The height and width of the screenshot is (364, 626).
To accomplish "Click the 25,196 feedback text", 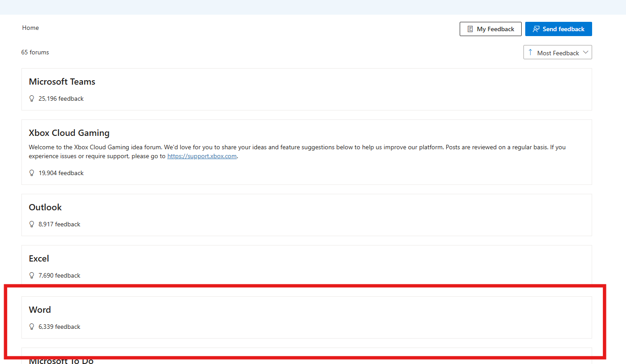I will click(61, 98).
